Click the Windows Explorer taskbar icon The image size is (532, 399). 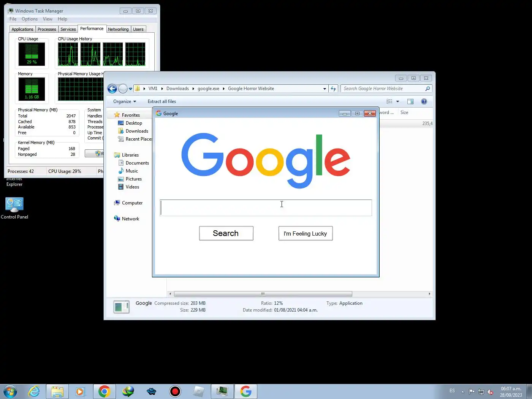pyautogui.click(x=57, y=391)
